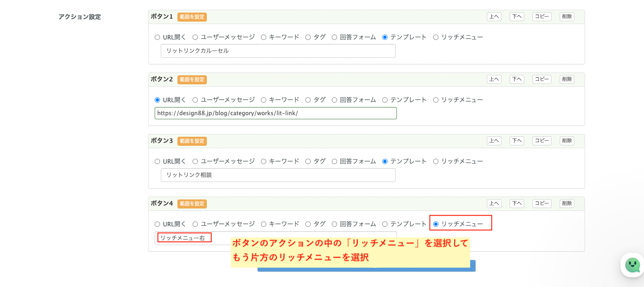Copy ボタン3 using コピー button

coord(542,141)
